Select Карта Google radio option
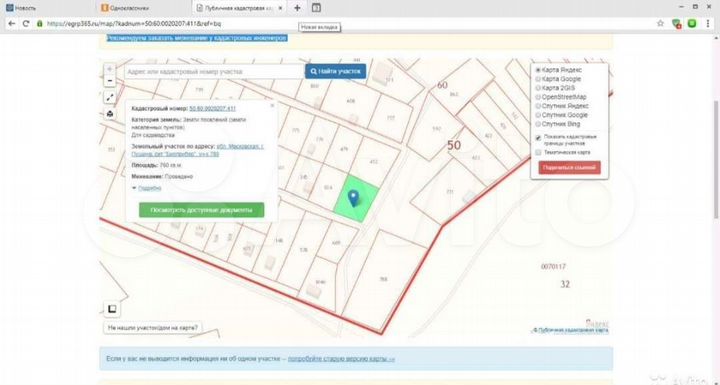 538,79
